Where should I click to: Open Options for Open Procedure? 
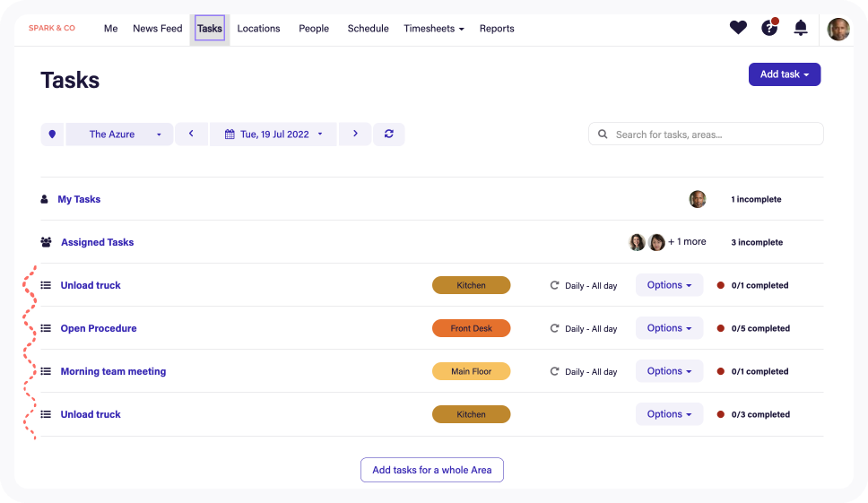669,328
